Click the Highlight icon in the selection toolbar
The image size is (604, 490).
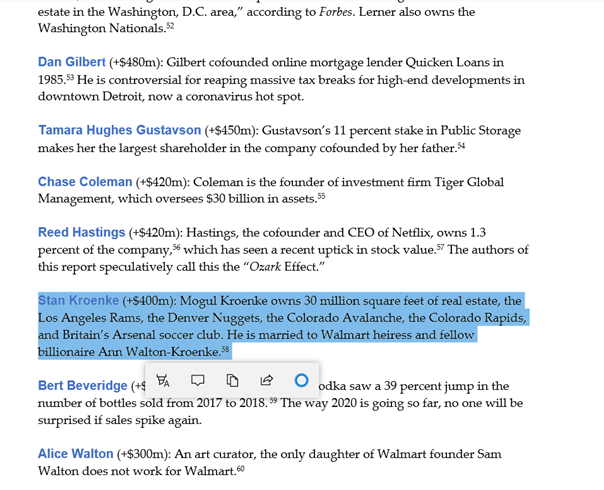coord(163,380)
